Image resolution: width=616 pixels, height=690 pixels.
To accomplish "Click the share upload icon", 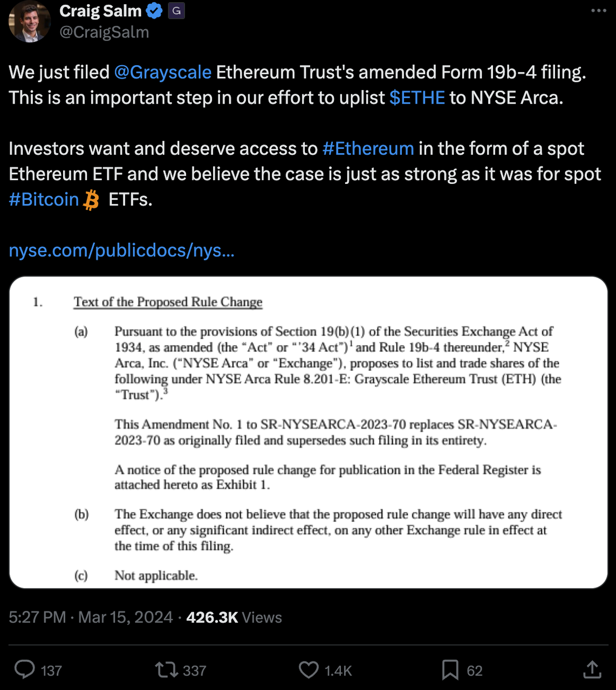I will 592,670.
